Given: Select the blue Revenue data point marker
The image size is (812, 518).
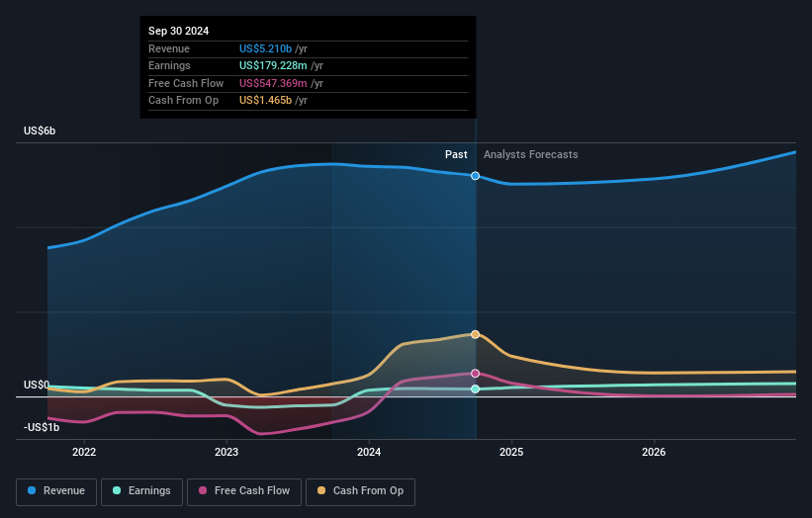Looking at the screenshot, I should click(x=475, y=176).
